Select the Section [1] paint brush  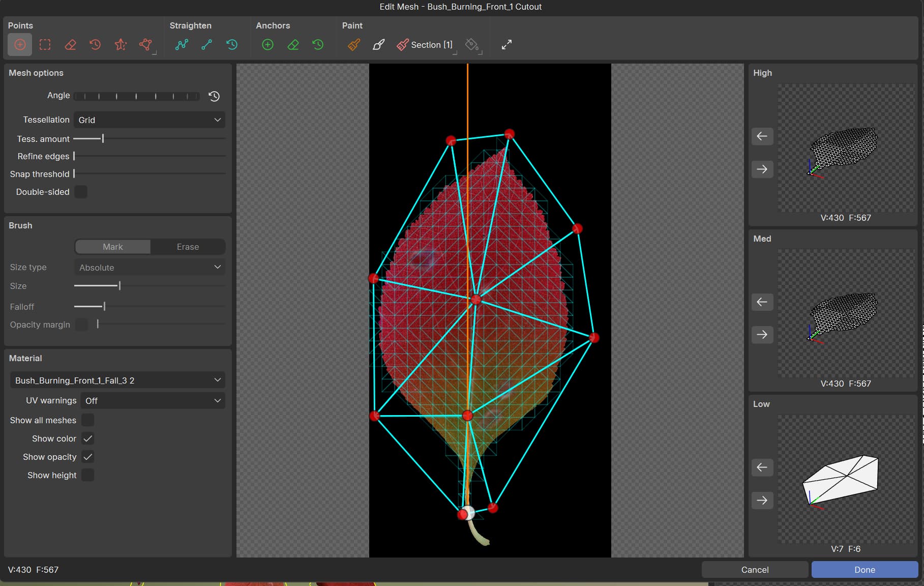tap(425, 45)
